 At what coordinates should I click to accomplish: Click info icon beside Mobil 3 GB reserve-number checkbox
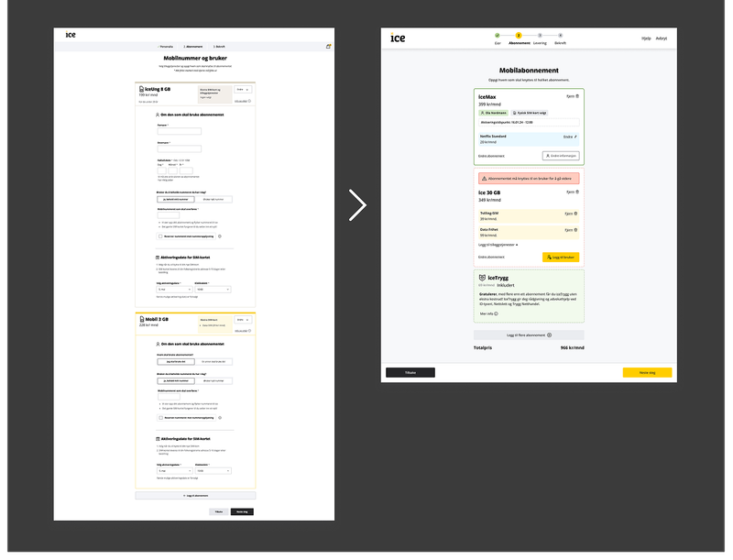(220, 418)
